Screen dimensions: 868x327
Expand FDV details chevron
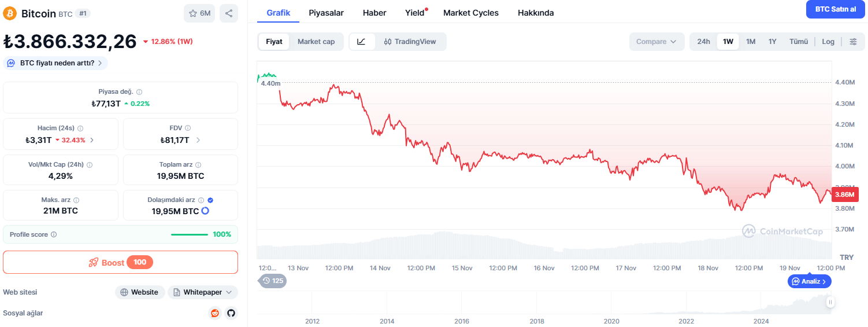[198, 140]
